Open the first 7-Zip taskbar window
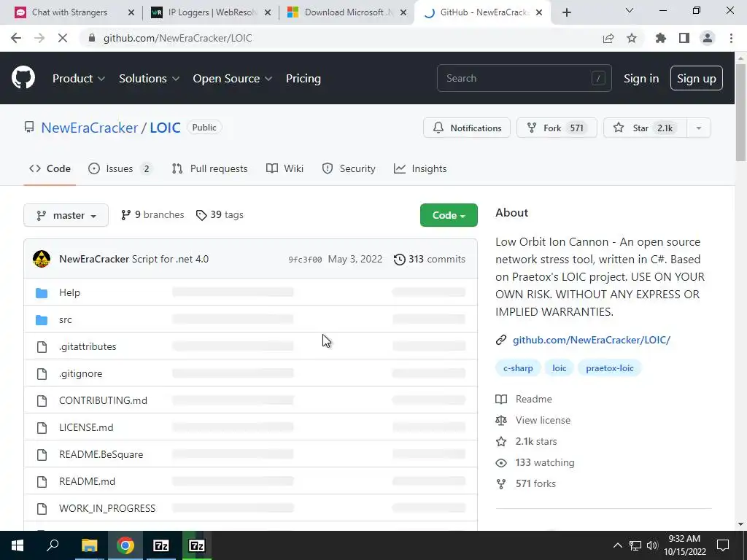 [161, 545]
